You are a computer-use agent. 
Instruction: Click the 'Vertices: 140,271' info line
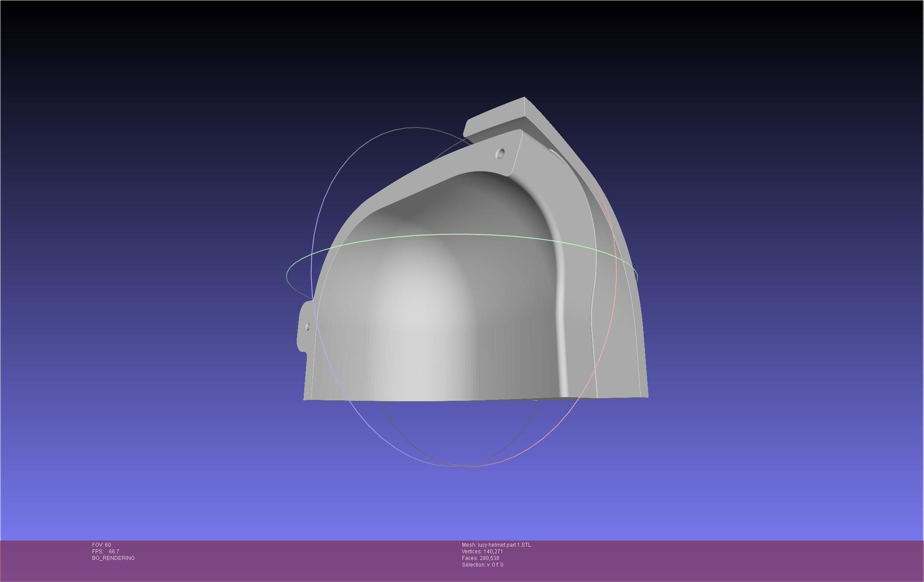(482, 552)
